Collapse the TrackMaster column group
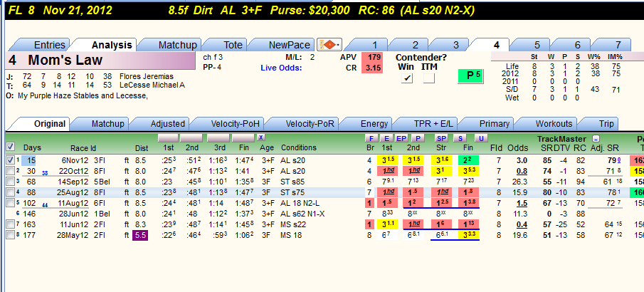The image size is (644, 292). pyautogui.click(x=597, y=139)
